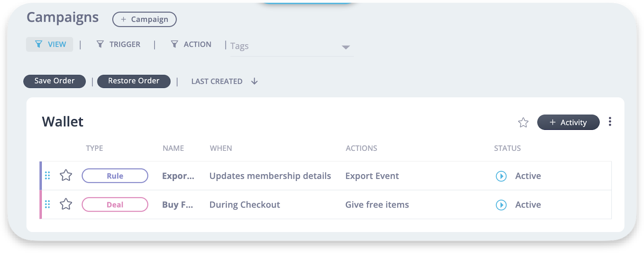Image resolution: width=644 pixels, height=253 pixels.
Task: Favorite the Rule activity with its star
Action: (x=66, y=175)
